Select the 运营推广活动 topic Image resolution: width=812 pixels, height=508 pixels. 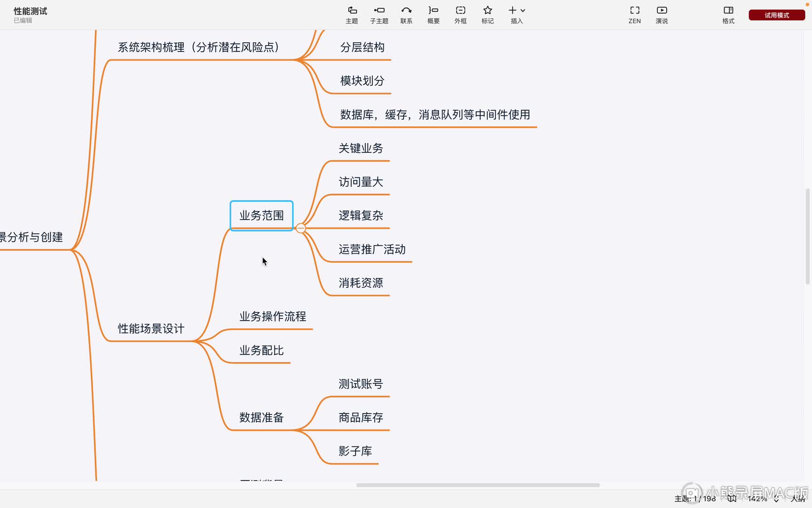(x=372, y=249)
